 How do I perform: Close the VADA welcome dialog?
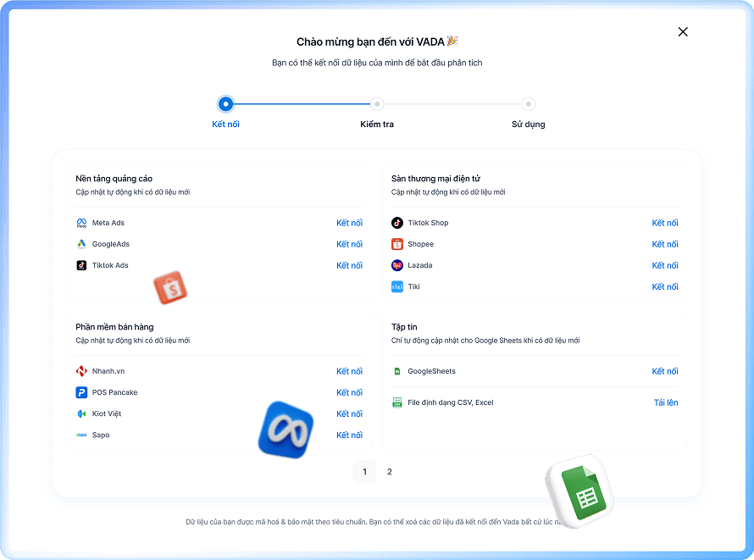[683, 32]
